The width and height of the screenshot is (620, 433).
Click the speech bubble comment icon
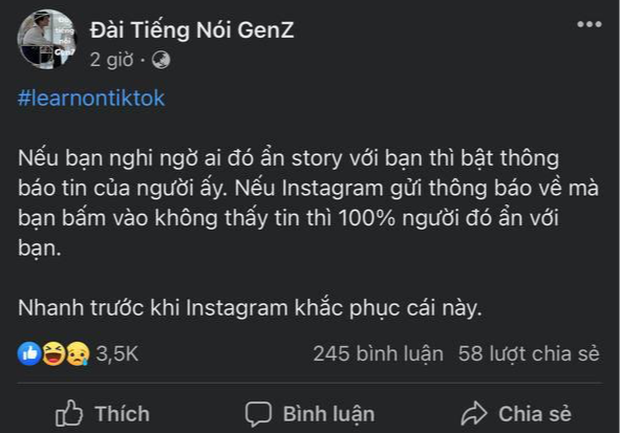click(258, 412)
